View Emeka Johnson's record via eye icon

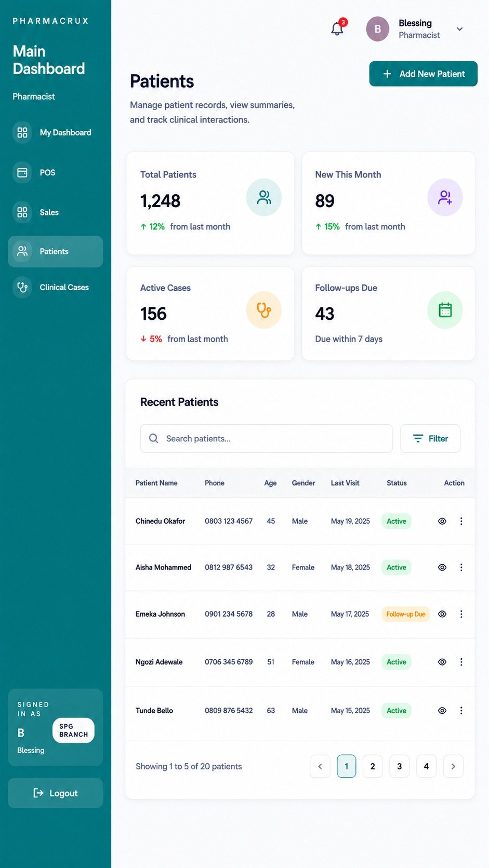pyautogui.click(x=442, y=614)
